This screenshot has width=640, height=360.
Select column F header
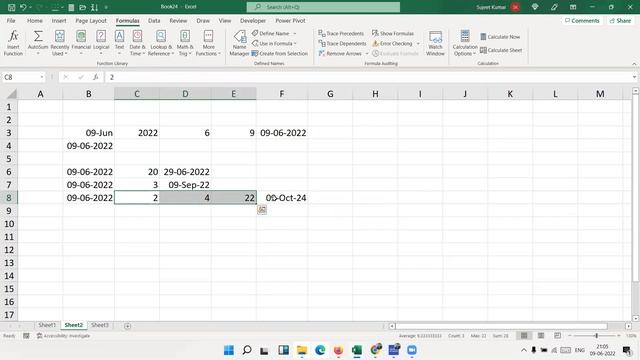coord(282,94)
